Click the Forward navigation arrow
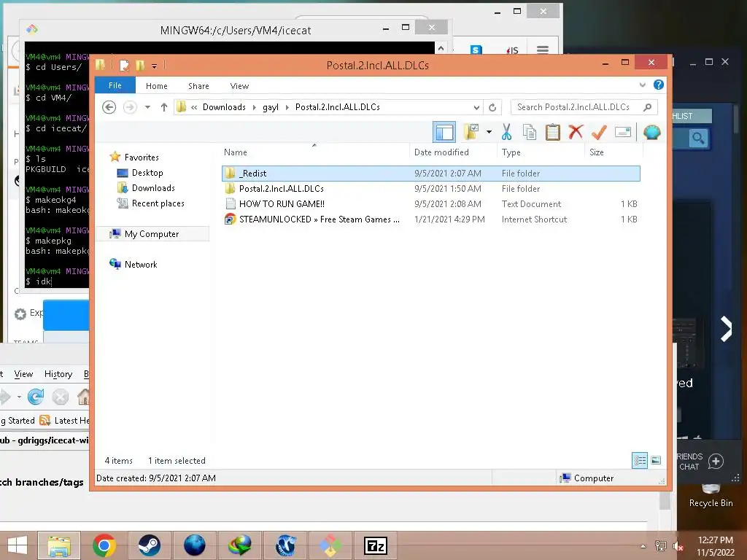 130,107
